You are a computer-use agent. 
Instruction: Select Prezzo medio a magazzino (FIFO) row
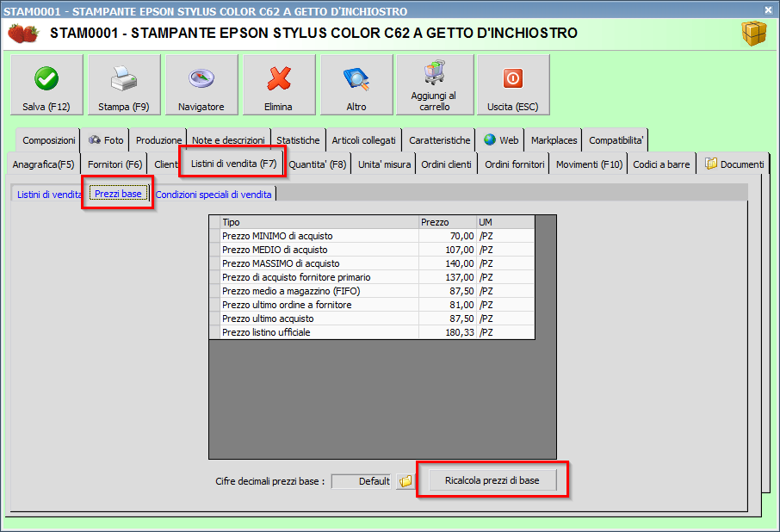(x=372, y=291)
